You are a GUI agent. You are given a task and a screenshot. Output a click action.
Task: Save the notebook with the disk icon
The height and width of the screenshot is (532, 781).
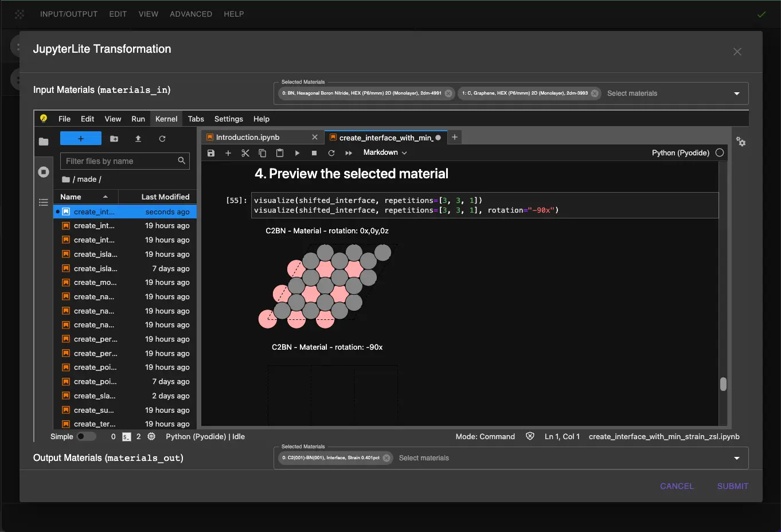point(211,153)
